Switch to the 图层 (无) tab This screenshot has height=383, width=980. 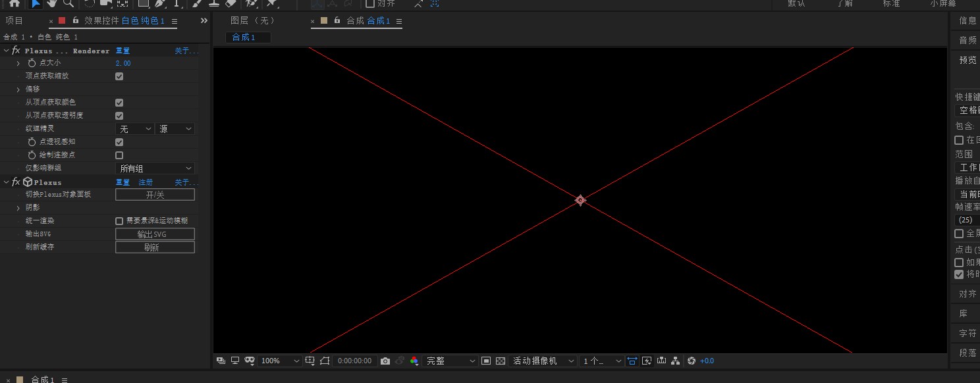pyautogui.click(x=252, y=21)
